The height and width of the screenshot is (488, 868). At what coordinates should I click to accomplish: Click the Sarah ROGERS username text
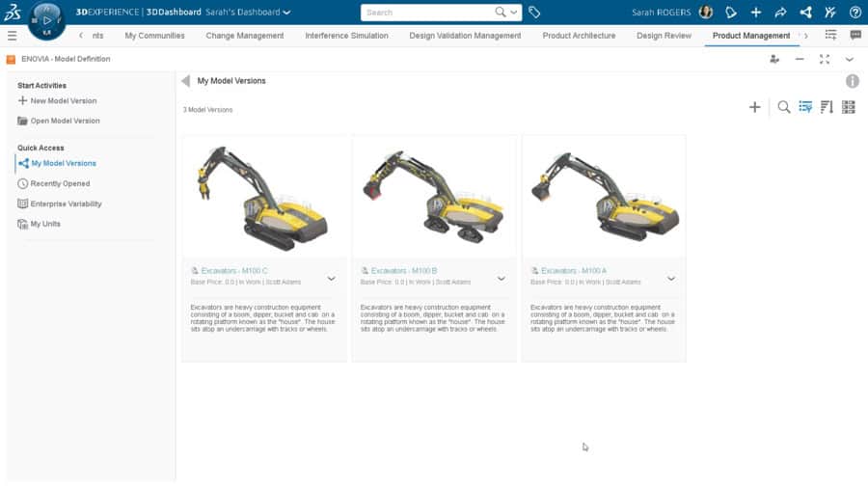[x=661, y=13]
